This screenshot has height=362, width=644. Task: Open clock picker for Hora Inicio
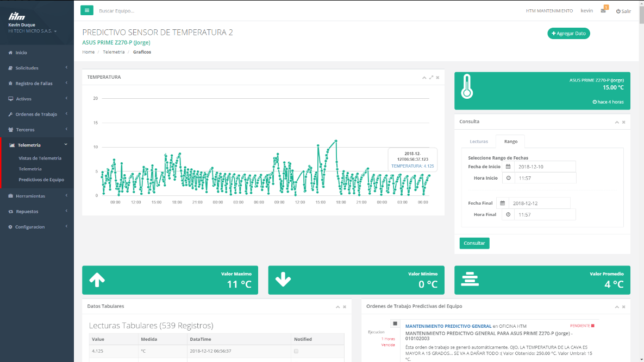[x=509, y=178]
